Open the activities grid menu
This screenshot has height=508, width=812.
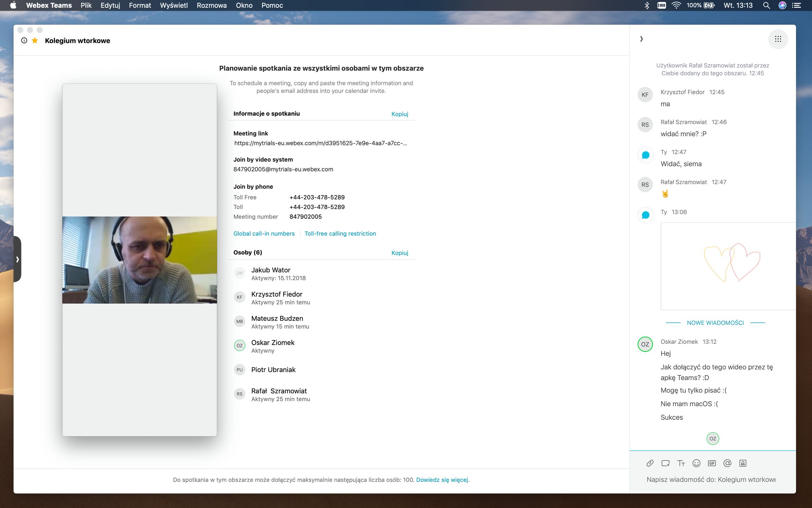click(x=778, y=39)
